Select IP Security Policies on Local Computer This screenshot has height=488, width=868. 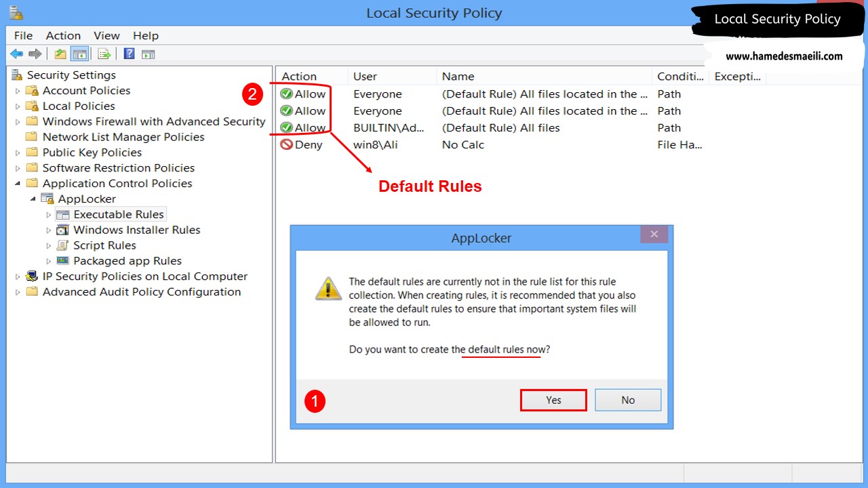click(x=145, y=277)
